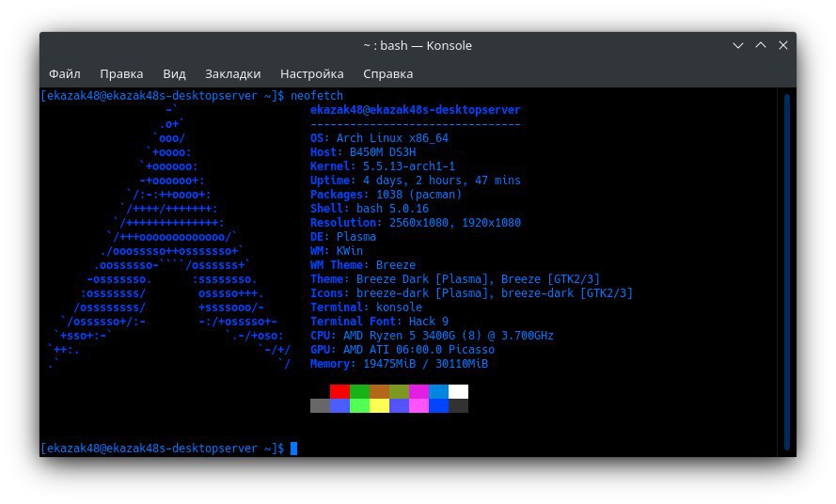Click the "Terminal Font: Hack 9" line
The height and width of the screenshot is (504, 836).
380,322
